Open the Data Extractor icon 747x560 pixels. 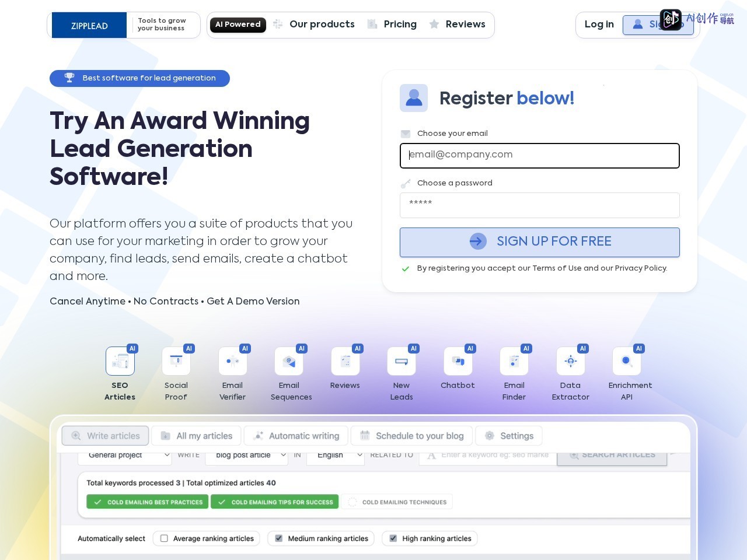point(571,361)
